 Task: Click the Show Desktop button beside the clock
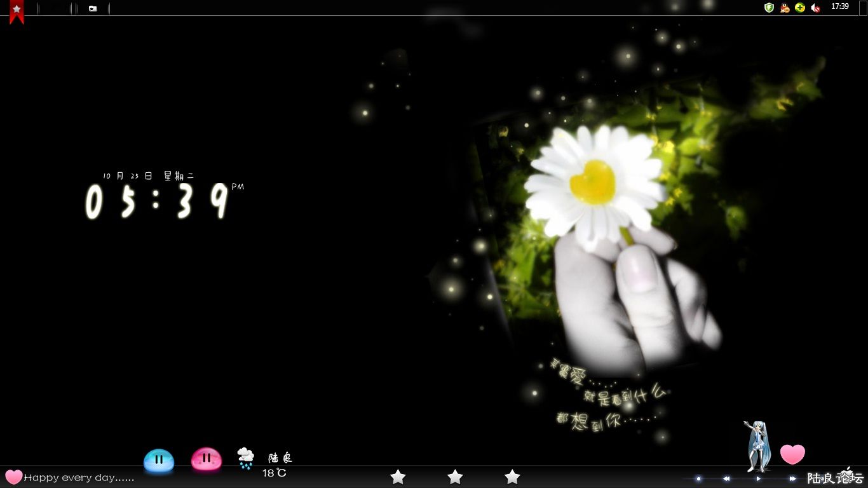coord(862,7)
